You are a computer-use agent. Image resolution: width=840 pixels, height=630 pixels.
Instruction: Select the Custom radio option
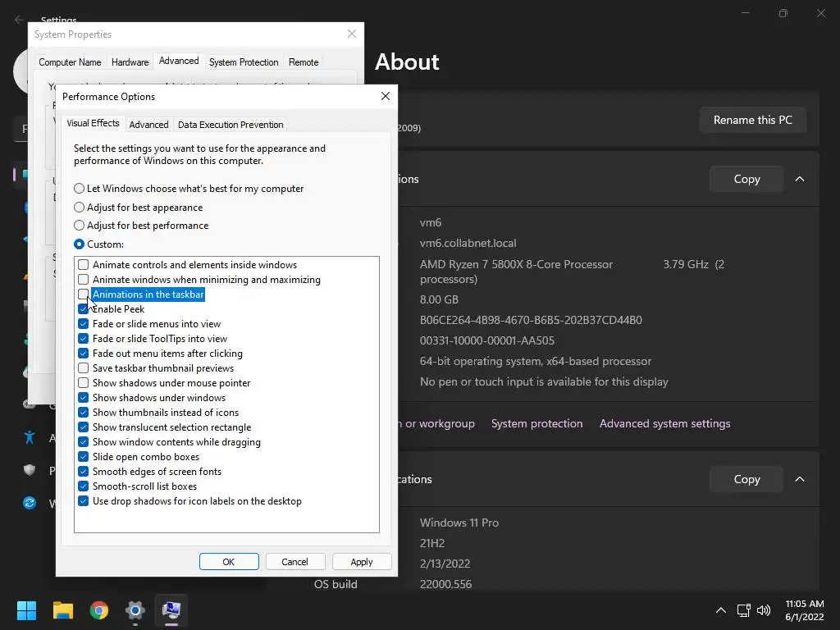[80, 244]
